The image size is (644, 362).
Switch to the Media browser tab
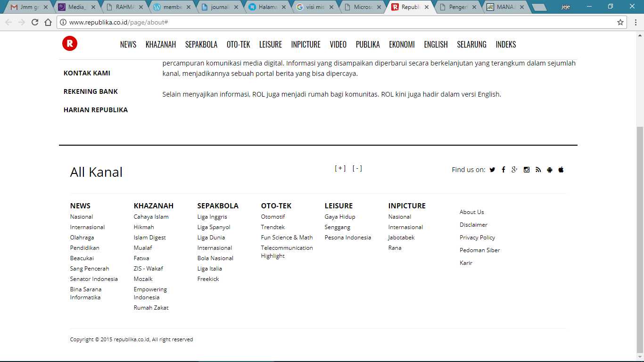75,7
